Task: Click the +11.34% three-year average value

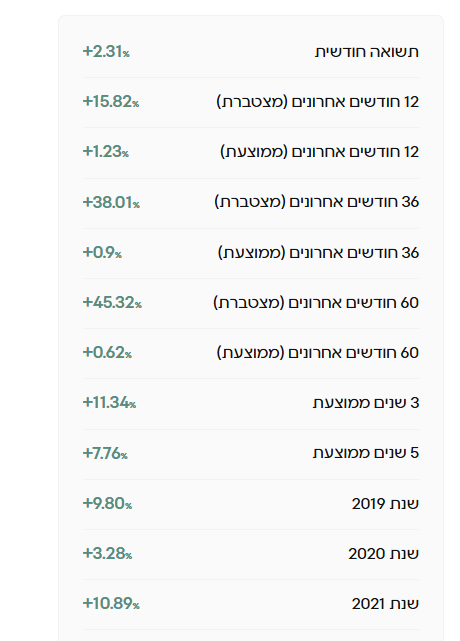Action: [x=109, y=402]
